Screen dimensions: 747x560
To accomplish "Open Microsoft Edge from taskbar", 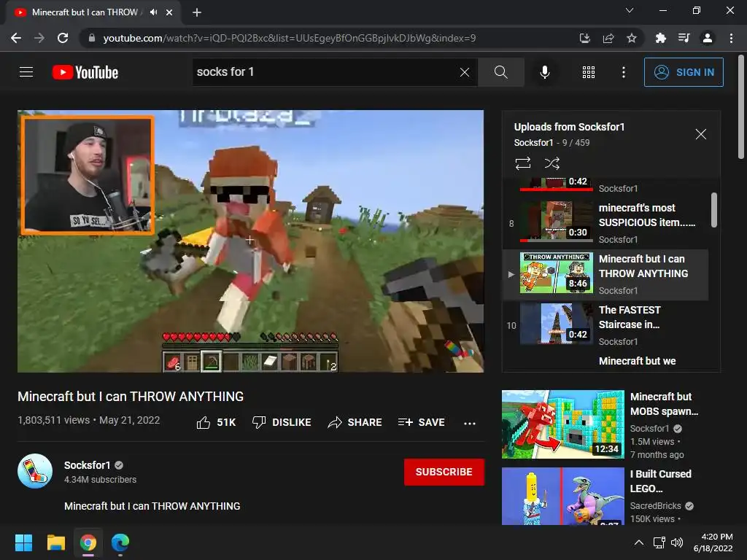I will 120,542.
